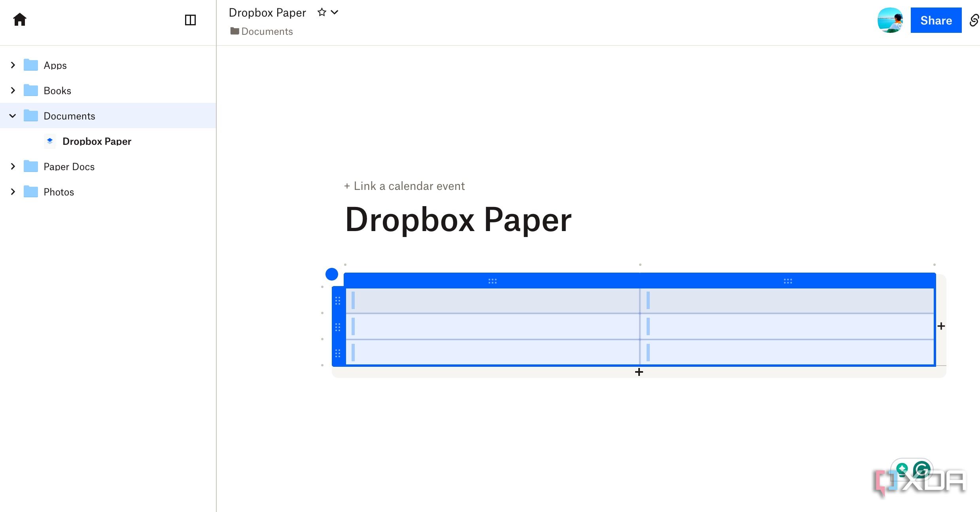980x512 pixels.
Task: Go to the Dropbox home icon
Action: (20, 19)
